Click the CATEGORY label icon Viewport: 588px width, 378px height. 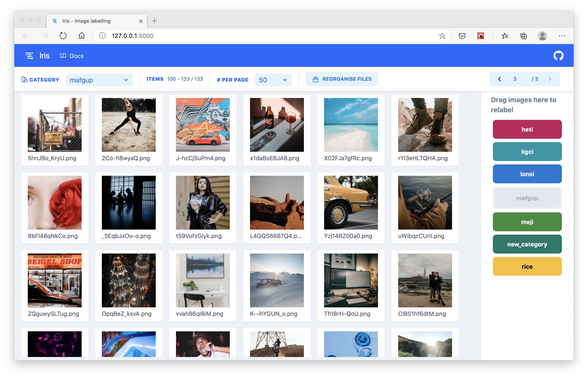tap(24, 79)
